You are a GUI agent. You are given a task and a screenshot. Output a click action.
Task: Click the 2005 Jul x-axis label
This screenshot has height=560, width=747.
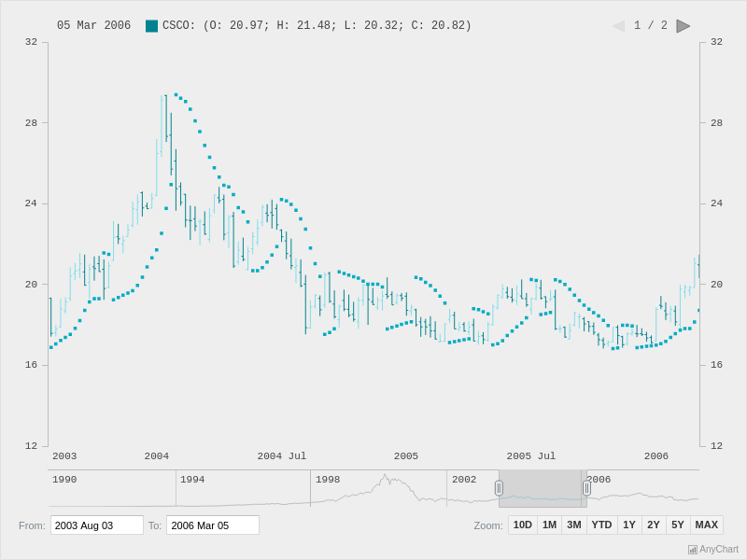point(531,456)
